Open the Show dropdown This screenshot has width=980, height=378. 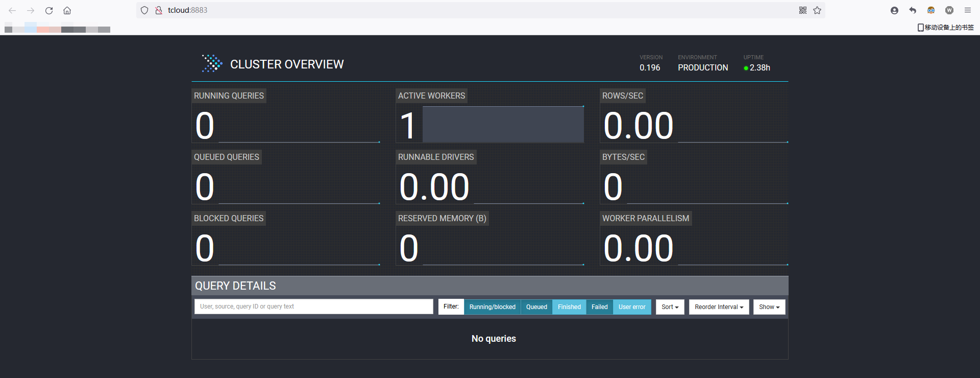(769, 307)
